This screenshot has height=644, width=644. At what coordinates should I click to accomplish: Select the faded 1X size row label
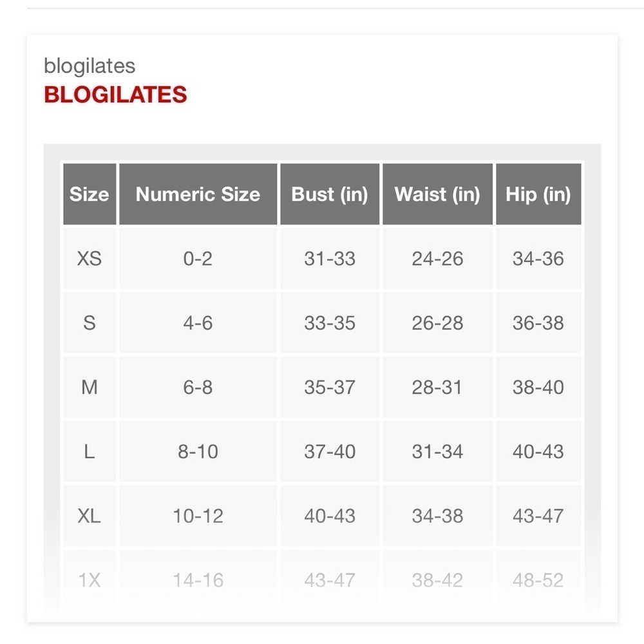click(x=90, y=580)
